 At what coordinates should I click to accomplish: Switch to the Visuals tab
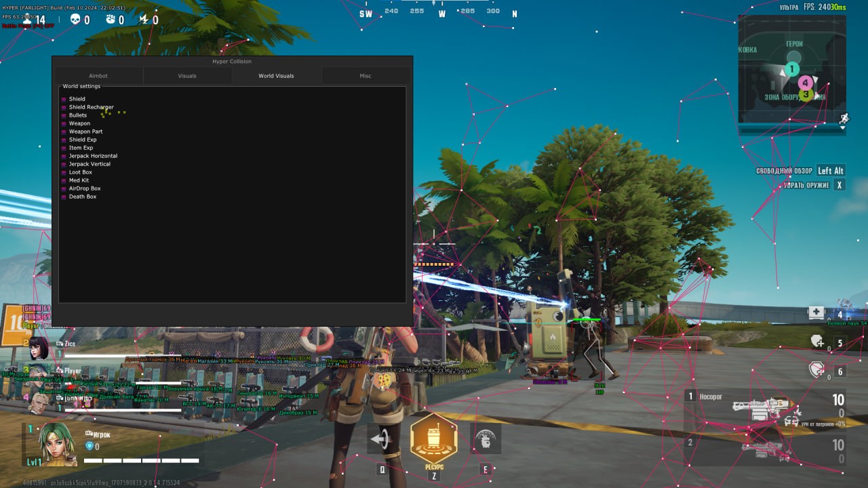(187, 76)
